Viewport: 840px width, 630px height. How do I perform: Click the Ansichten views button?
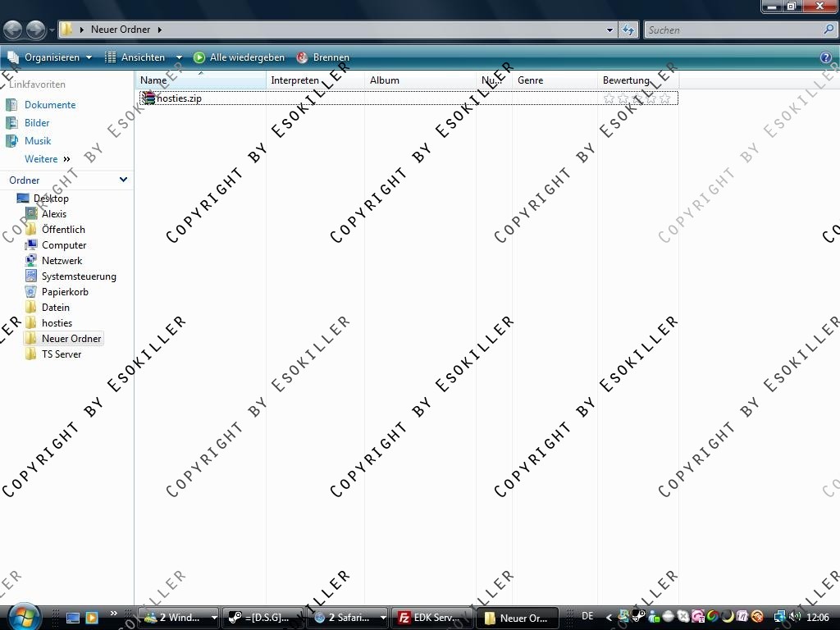click(x=135, y=57)
